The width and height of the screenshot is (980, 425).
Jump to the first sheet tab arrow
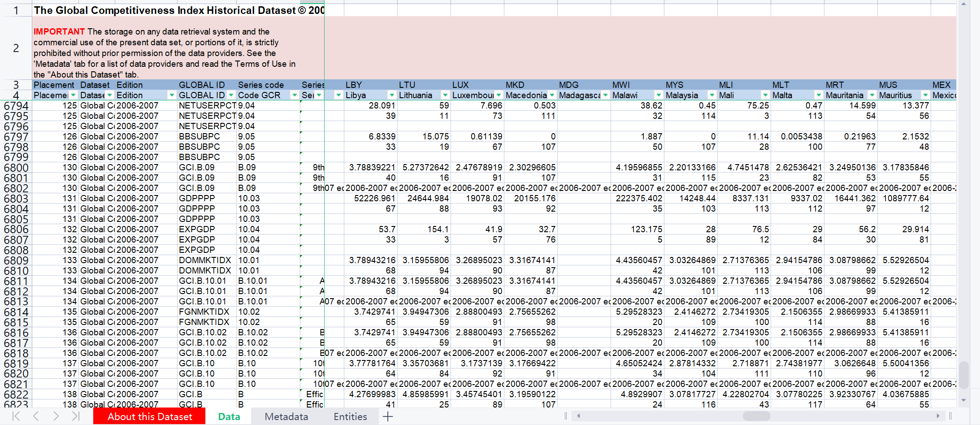16,416
